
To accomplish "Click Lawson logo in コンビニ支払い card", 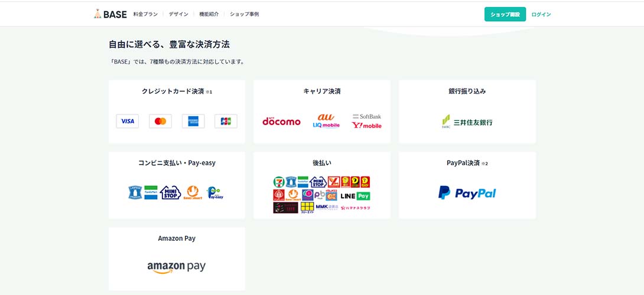I will [x=135, y=192].
